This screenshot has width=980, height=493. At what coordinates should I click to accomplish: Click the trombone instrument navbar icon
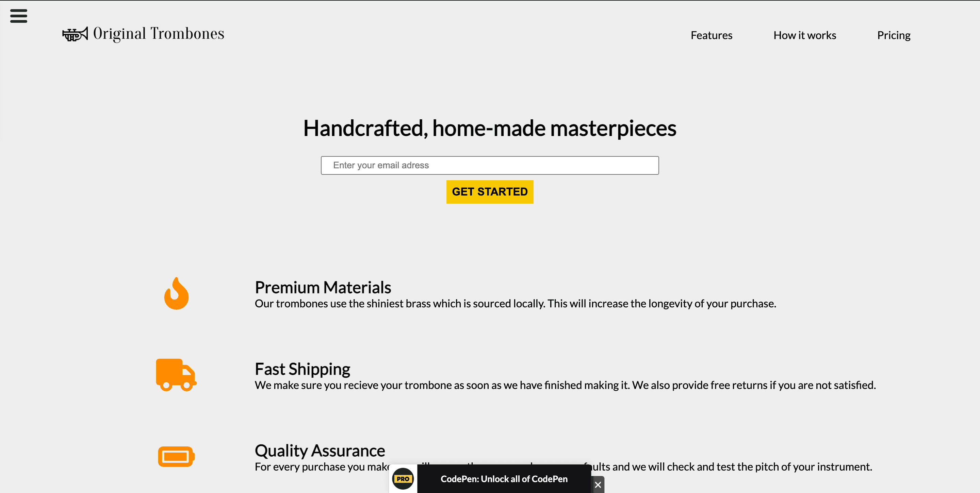[x=73, y=35]
